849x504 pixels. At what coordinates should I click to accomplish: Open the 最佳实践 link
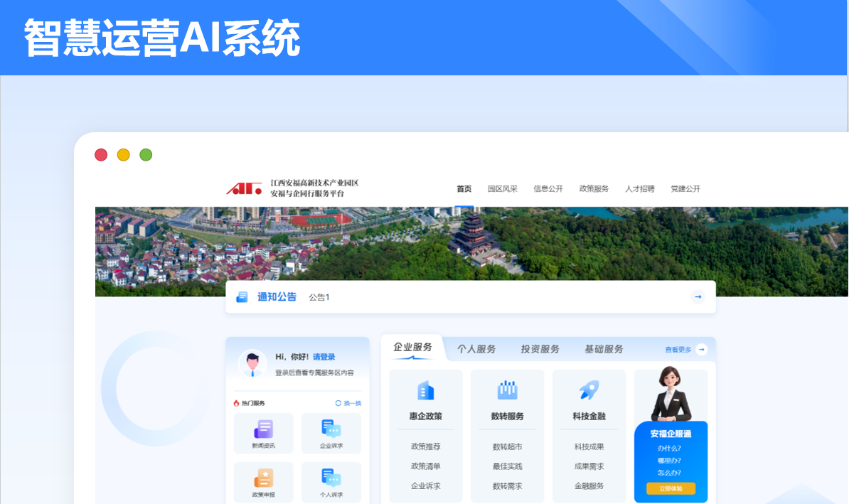coord(508,466)
